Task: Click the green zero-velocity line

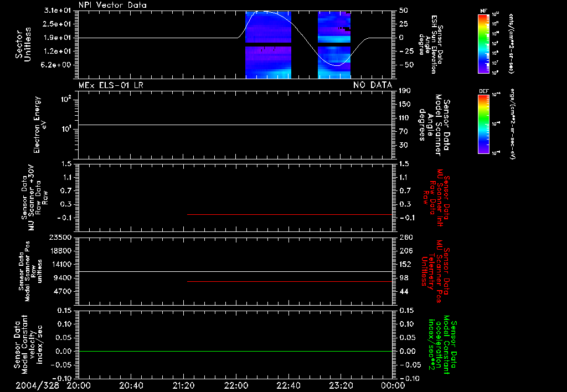Action: click(x=235, y=351)
